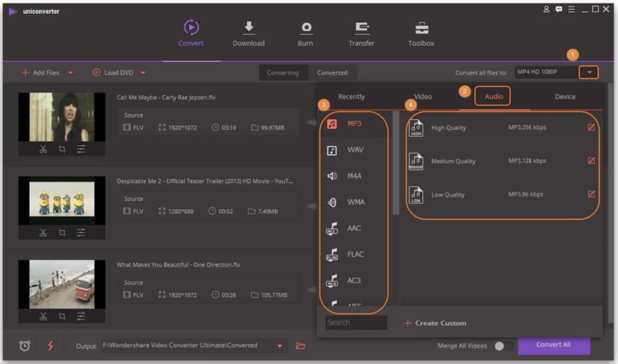Choose the Low Quality MP3 option
Screen dimensions: 618x364
click(501, 194)
